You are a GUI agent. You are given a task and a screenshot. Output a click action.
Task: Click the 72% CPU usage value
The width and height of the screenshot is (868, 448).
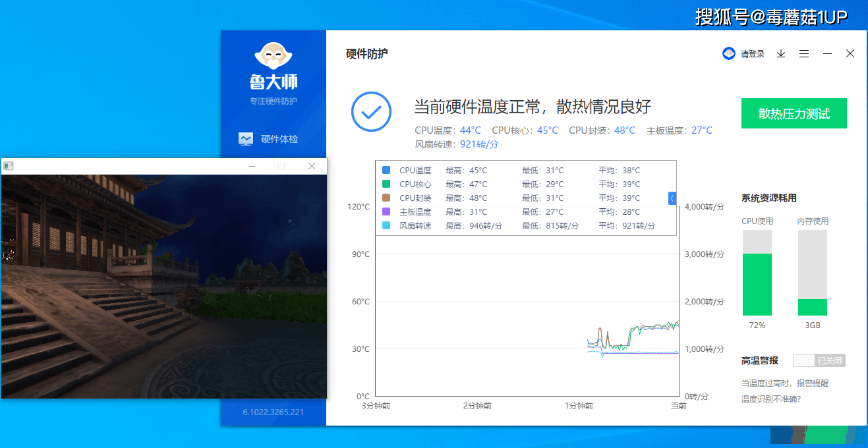(757, 325)
